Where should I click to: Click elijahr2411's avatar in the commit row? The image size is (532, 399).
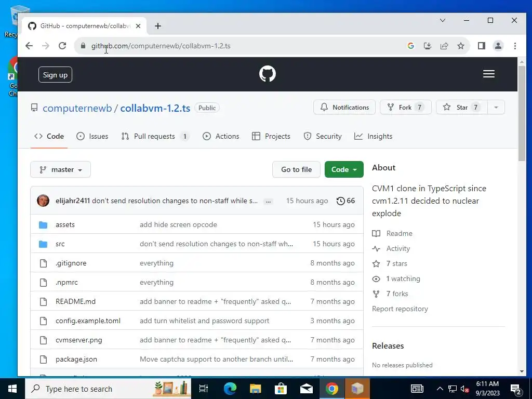click(43, 201)
